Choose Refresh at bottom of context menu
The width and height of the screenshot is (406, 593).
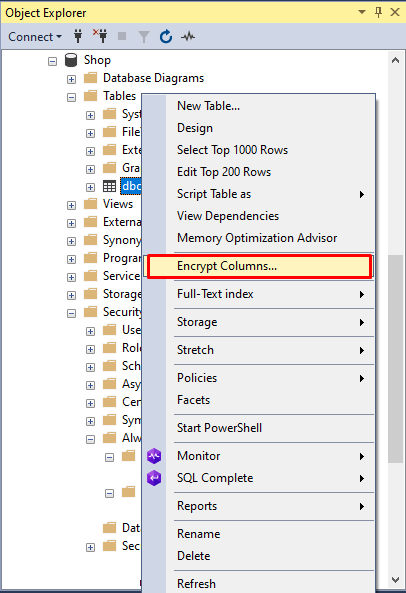[x=270, y=584]
